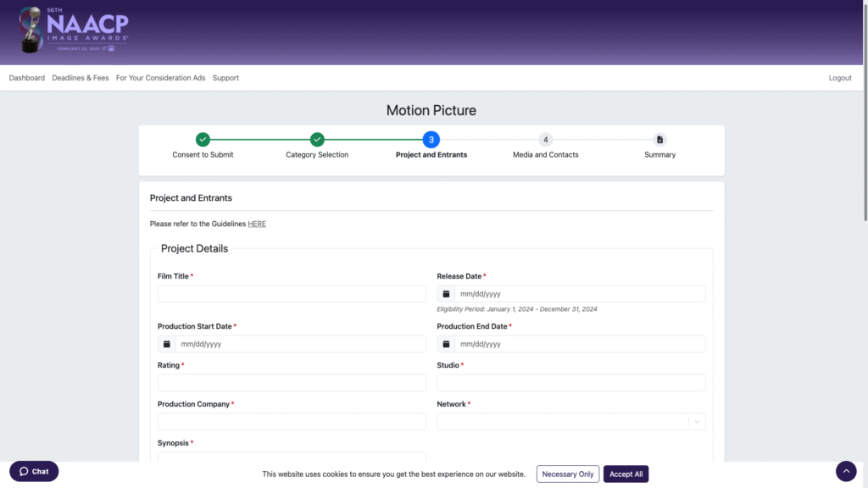
Task: Expand the Network dropdown
Action: tap(696, 422)
